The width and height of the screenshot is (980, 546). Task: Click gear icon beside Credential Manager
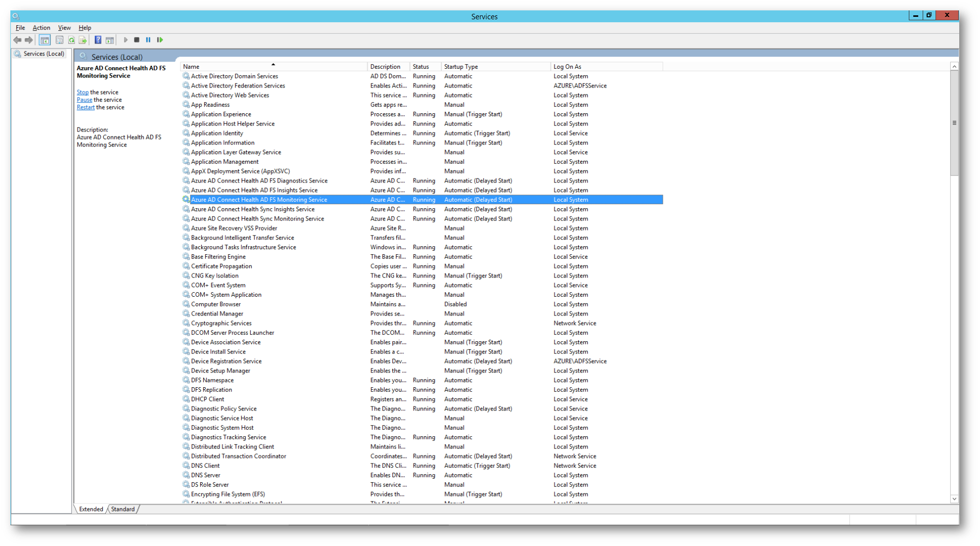coord(186,313)
